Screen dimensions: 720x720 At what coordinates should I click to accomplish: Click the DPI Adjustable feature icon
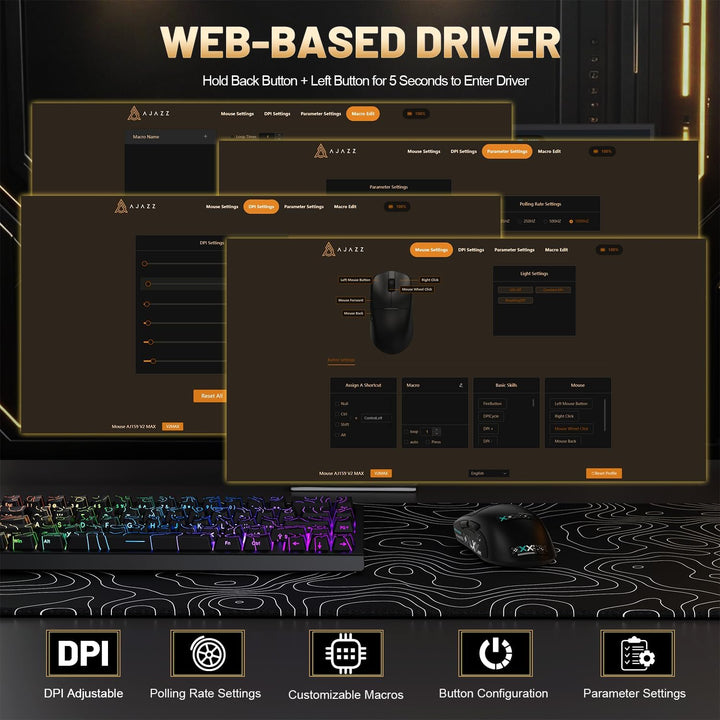click(x=83, y=653)
